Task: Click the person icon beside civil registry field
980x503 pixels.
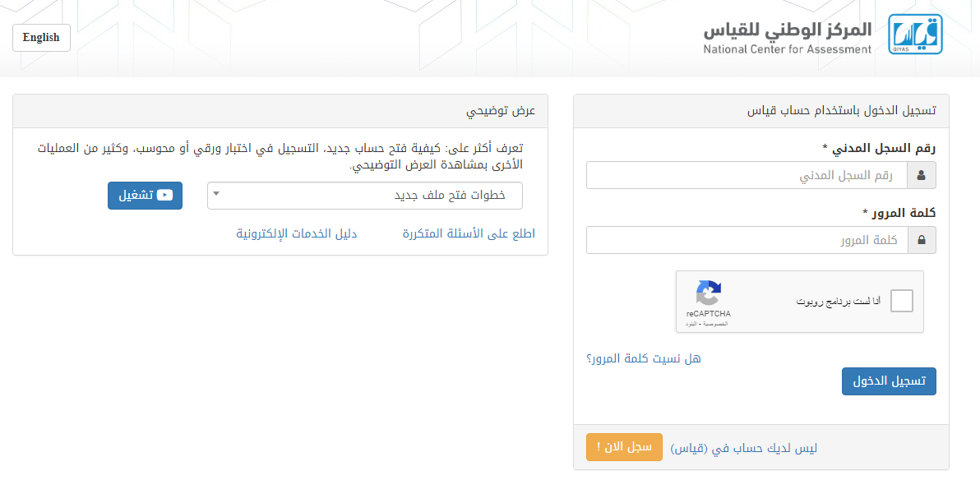Action: click(922, 174)
